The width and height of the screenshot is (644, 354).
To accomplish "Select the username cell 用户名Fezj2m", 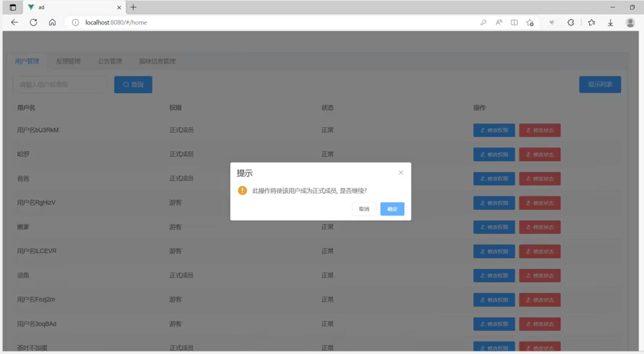I will [36, 300].
